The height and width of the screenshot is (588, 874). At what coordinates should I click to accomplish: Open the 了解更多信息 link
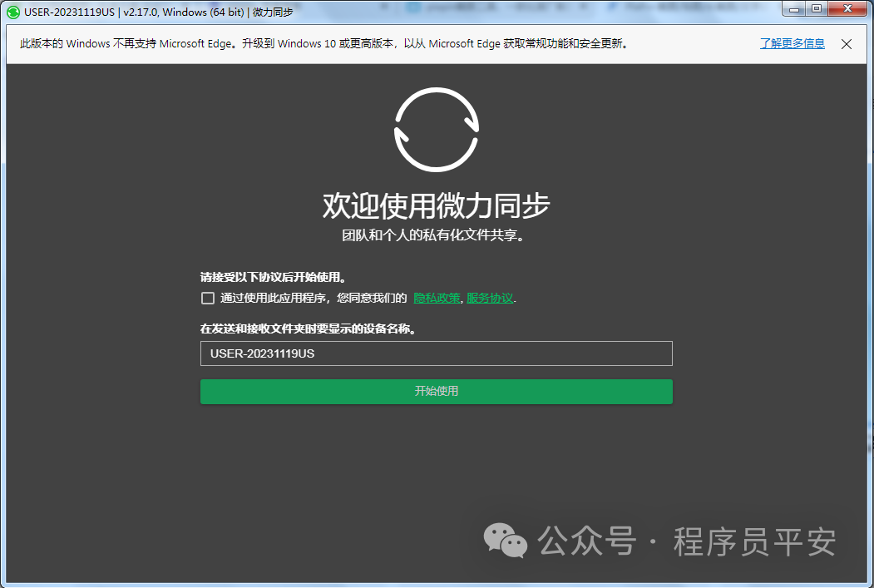coord(792,43)
